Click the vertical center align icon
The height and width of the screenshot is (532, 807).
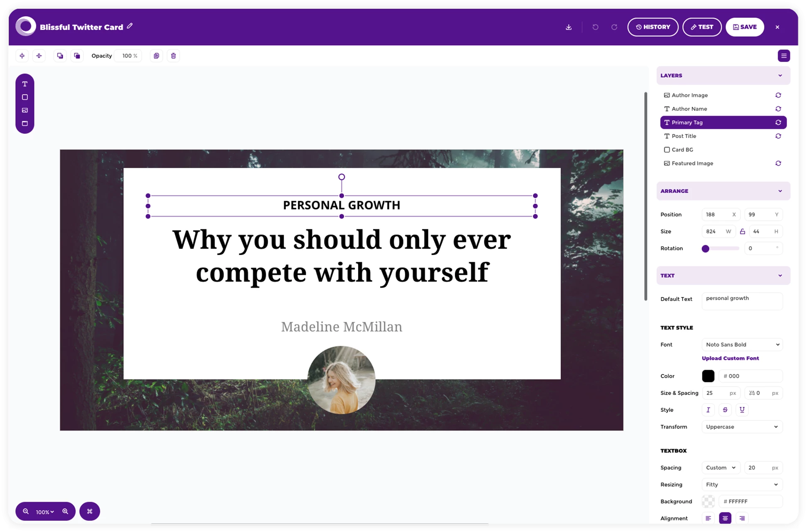39,56
